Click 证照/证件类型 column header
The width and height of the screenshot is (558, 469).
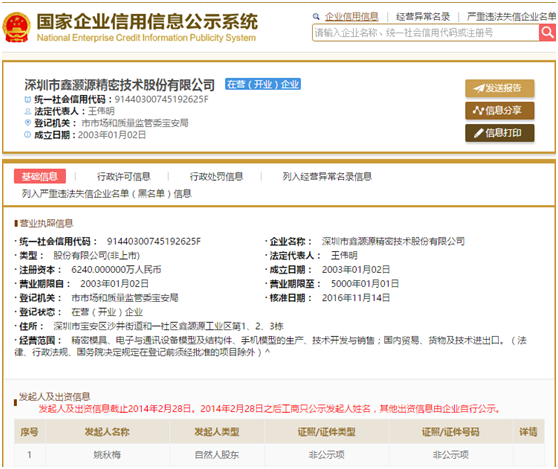(326, 432)
